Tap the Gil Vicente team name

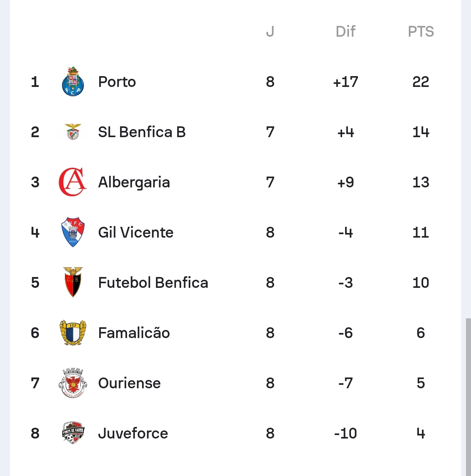pyautogui.click(x=136, y=233)
